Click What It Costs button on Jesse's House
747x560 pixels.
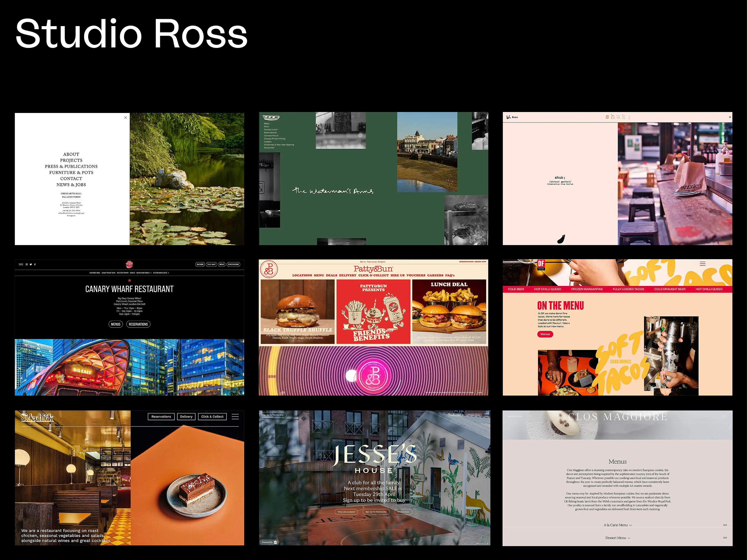coord(403,512)
